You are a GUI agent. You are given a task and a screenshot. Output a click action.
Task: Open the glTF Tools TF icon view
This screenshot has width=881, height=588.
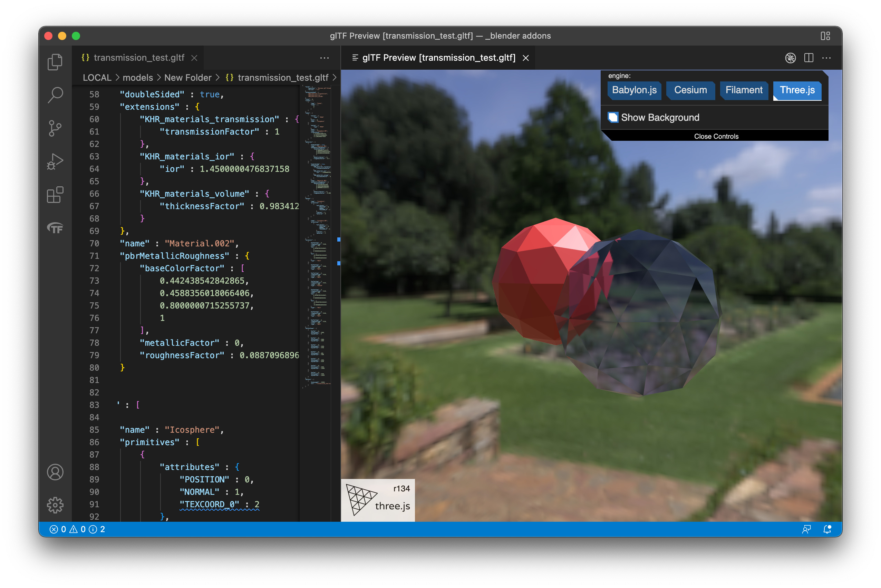55,228
